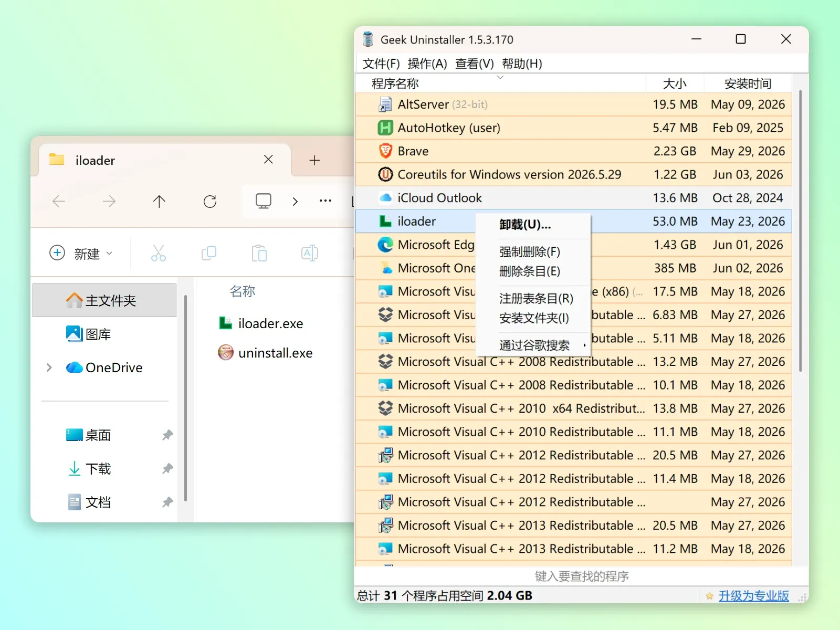Viewport: 840px width, 630px height.
Task: Unpin Desktop (桌面) using its pin icon
Action: [167, 435]
